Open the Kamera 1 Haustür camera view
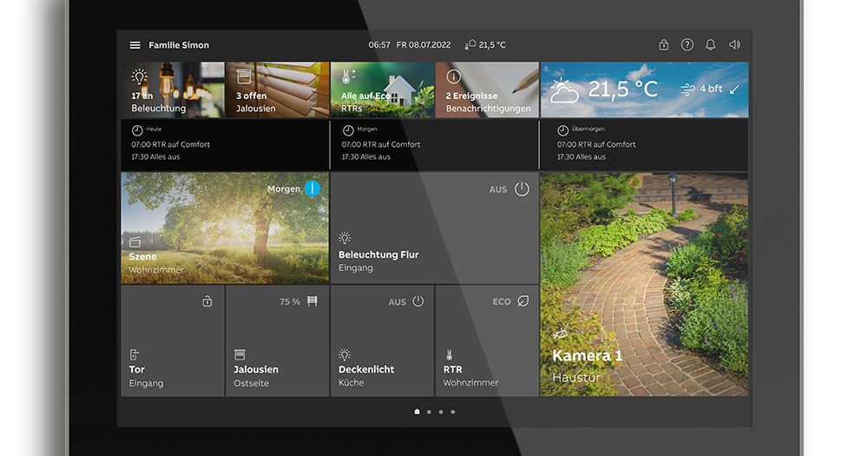 tap(643, 284)
